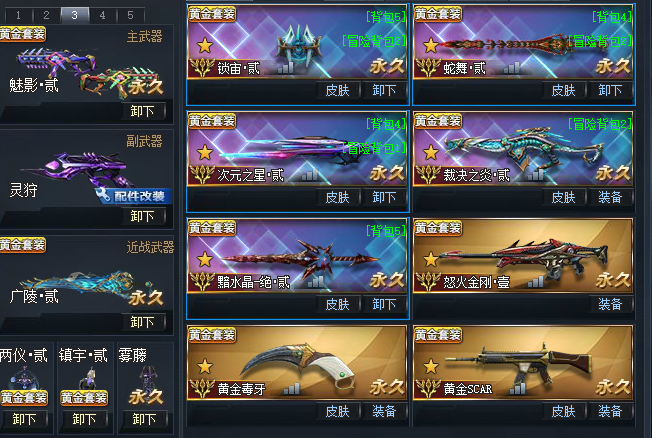This screenshot has width=652, height=438.
Task: Pick the 怒火金刚·壹 rifle icon
Action: 523,258
